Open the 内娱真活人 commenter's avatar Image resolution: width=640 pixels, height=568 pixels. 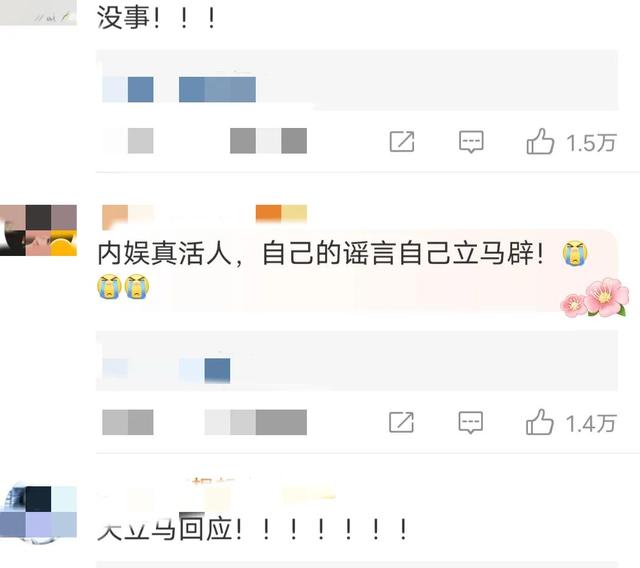tap(38, 231)
